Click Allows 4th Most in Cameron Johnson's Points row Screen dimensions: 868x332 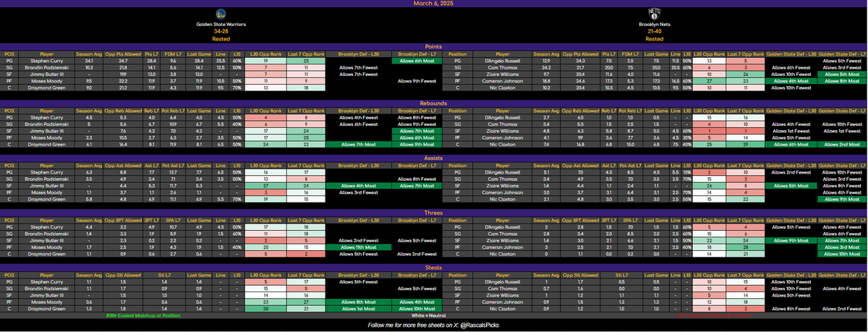coord(793,82)
